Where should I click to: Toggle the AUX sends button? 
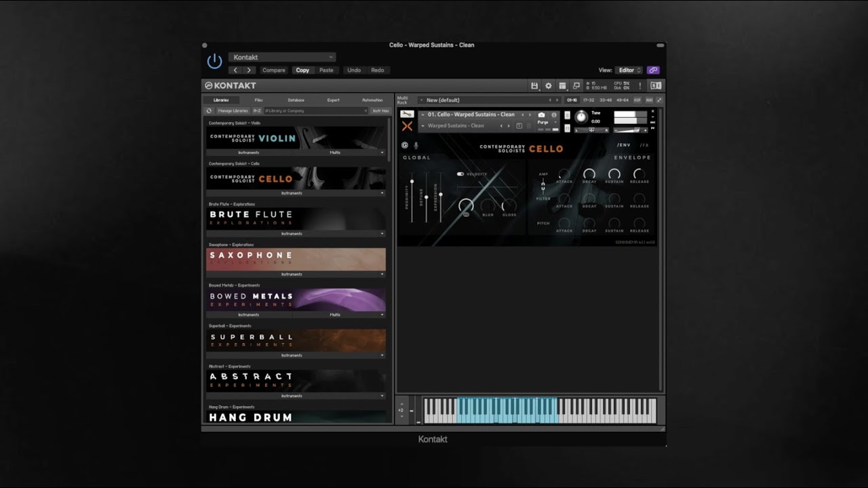click(x=649, y=100)
